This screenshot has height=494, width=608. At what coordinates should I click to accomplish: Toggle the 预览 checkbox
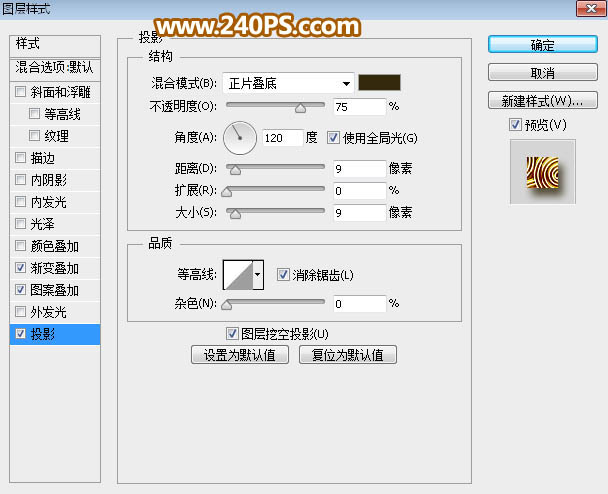click(x=515, y=125)
